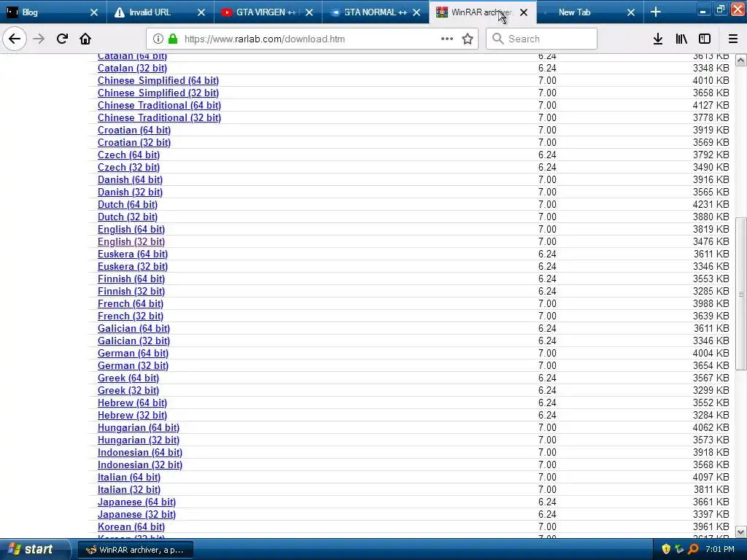The image size is (747, 560).
Task: Select the 4127 KB size cell
Action: (x=711, y=105)
